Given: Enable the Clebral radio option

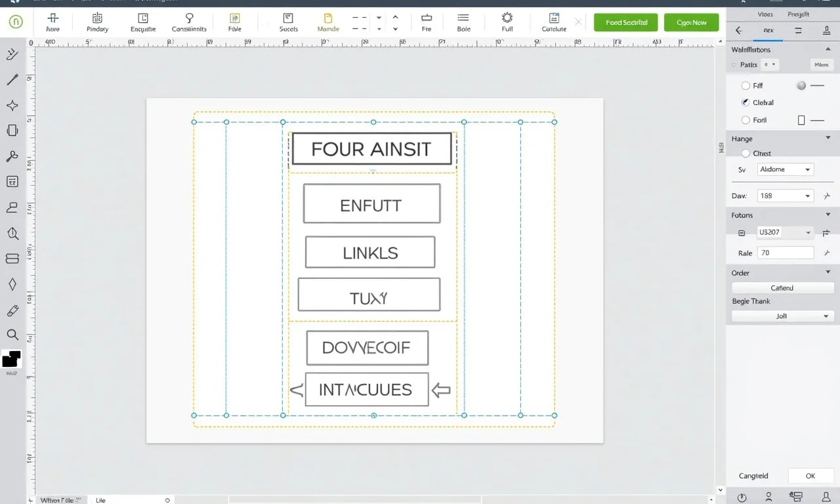Looking at the screenshot, I should coord(745,102).
